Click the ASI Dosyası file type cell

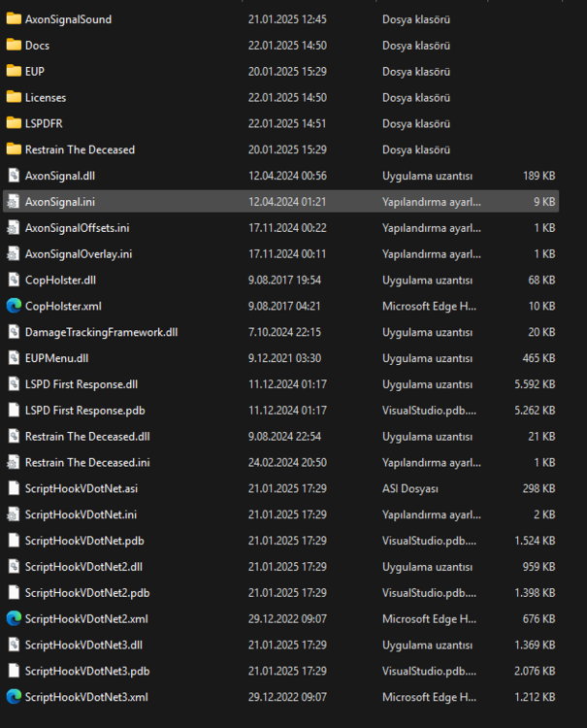(x=410, y=488)
